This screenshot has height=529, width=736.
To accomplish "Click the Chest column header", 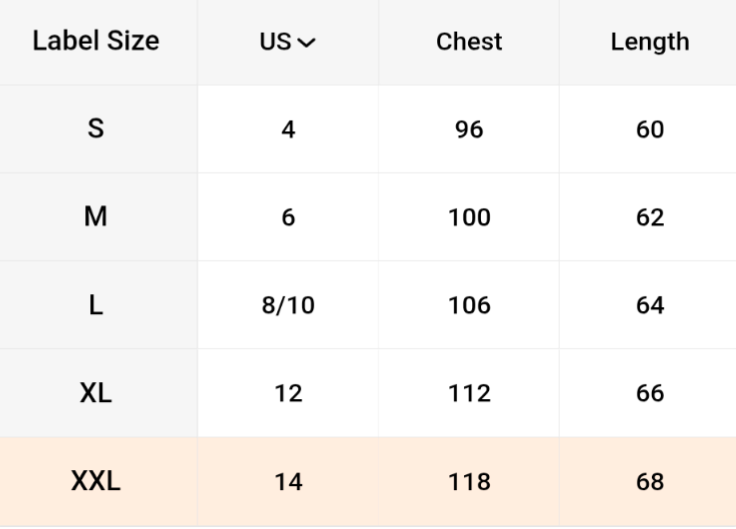I will point(469,42).
